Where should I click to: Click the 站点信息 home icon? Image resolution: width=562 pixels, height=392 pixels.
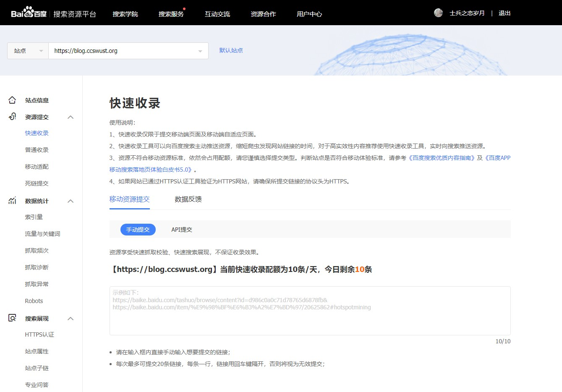coord(12,100)
